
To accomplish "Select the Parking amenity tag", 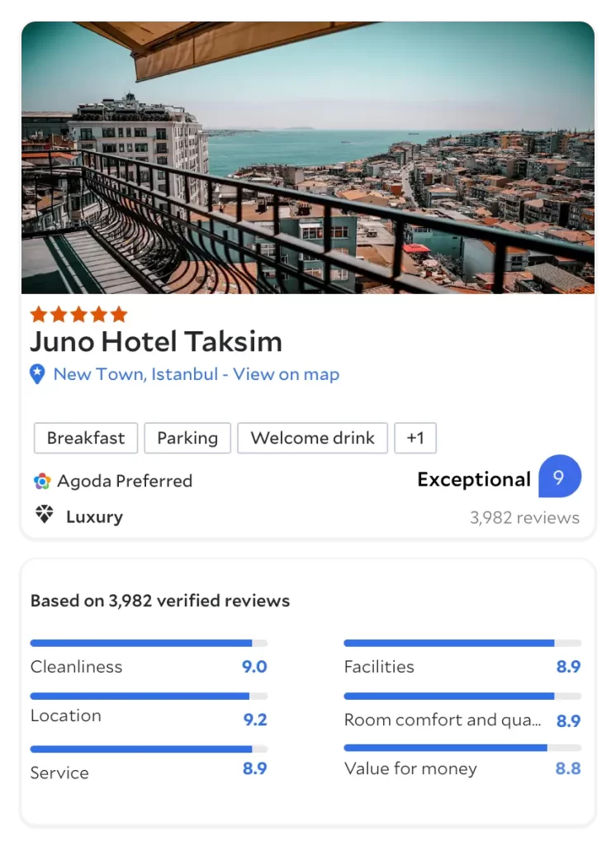I will tap(187, 438).
